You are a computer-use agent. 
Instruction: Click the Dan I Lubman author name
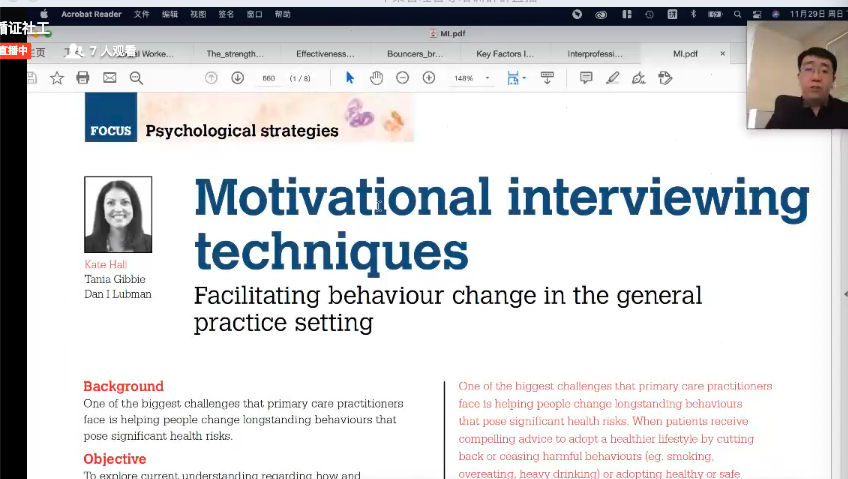118,294
